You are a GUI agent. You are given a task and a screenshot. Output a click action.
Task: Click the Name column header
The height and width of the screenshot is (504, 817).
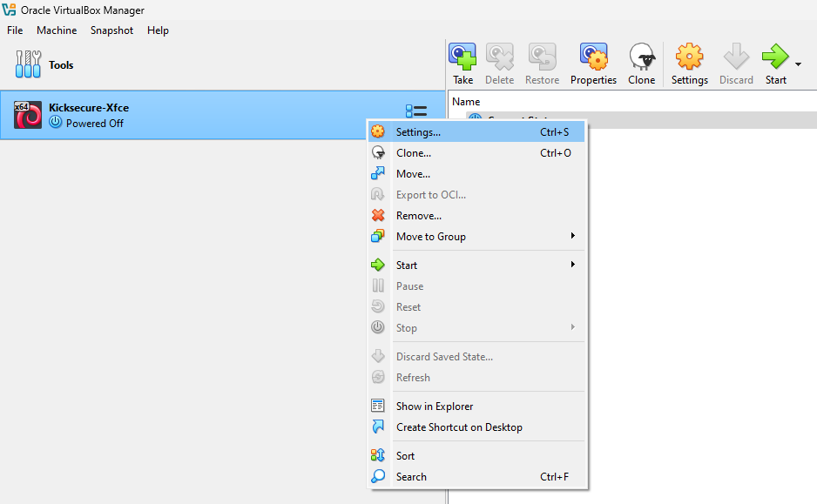[x=466, y=102]
